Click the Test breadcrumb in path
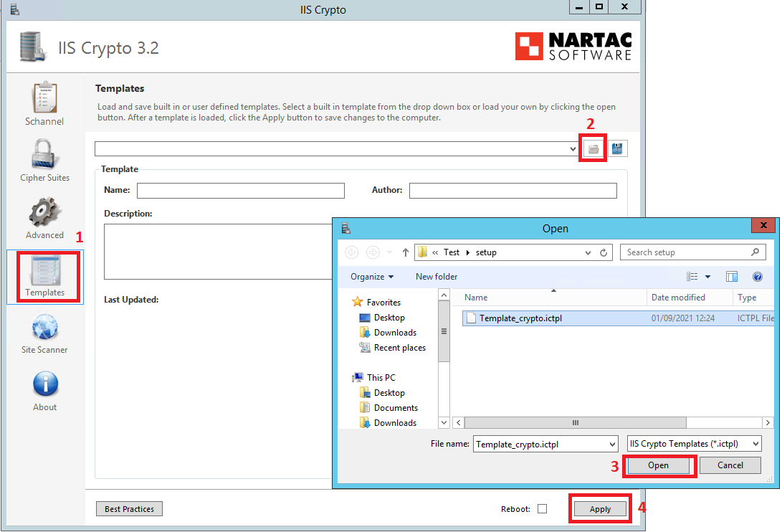 click(452, 252)
